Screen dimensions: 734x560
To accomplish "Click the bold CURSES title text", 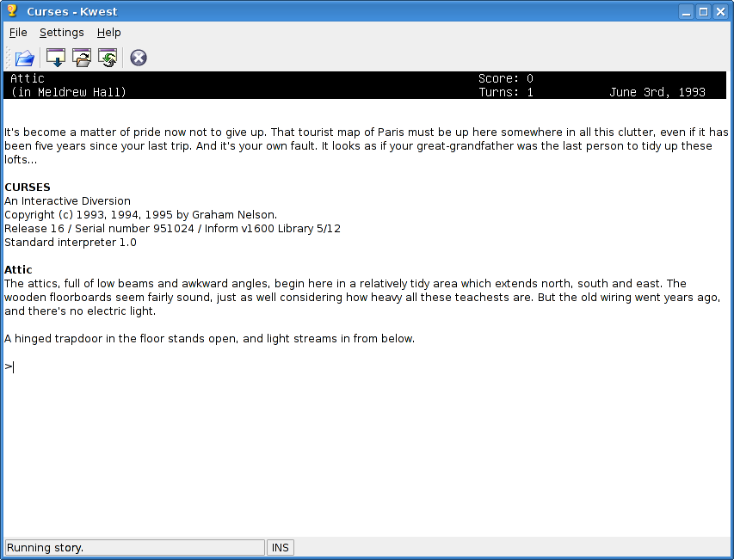I will point(28,187).
